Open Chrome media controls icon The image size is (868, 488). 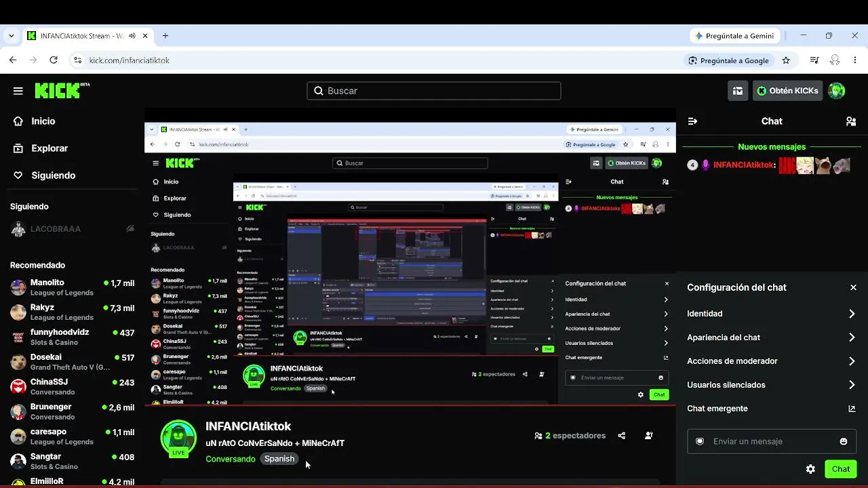814,60
